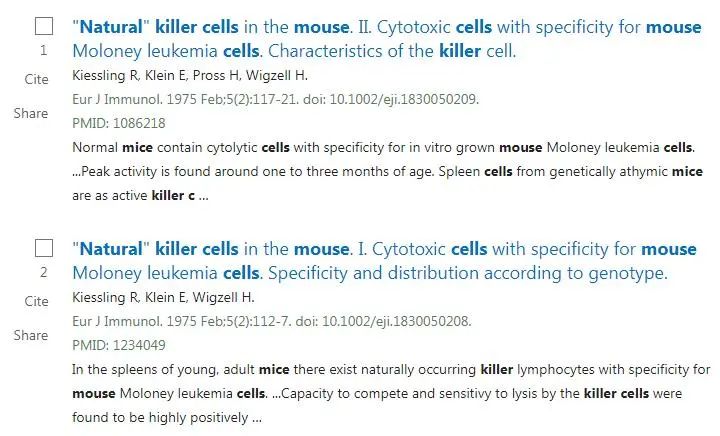The height and width of the screenshot is (436, 720).
Task: Open Cite for the second result
Action: (x=36, y=301)
